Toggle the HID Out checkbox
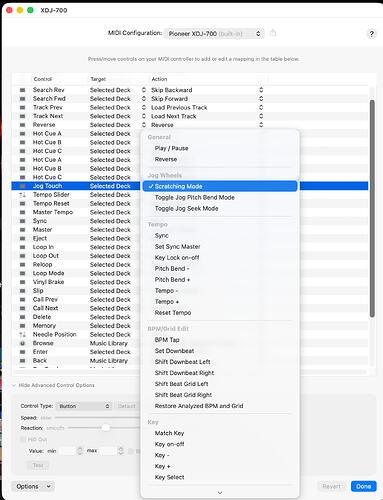The height and width of the screenshot is (500, 383). [23, 439]
